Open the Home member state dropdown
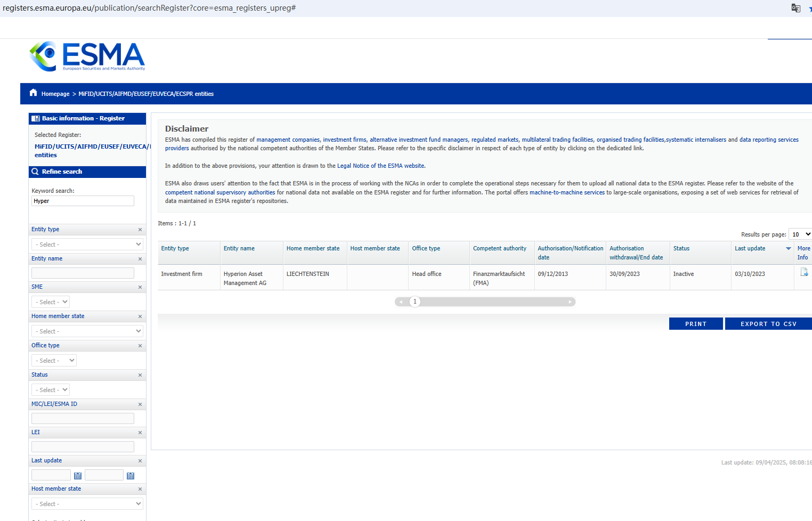The height and width of the screenshot is (521, 812). pos(87,331)
